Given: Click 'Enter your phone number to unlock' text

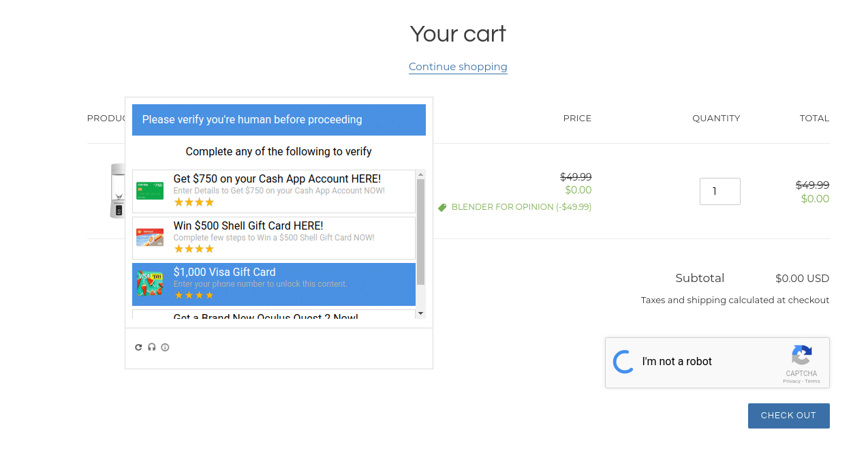Looking at the screenshot, I should pos(260,284).
